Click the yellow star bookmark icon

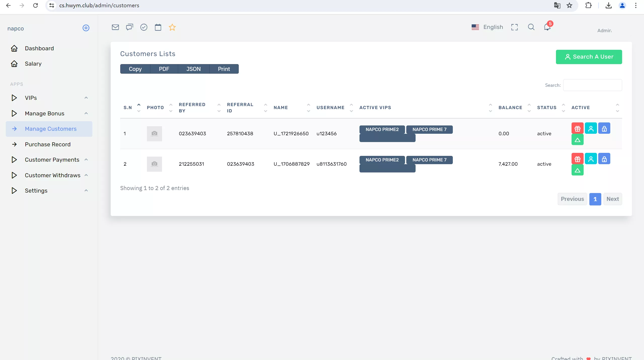tap(172, 27)
